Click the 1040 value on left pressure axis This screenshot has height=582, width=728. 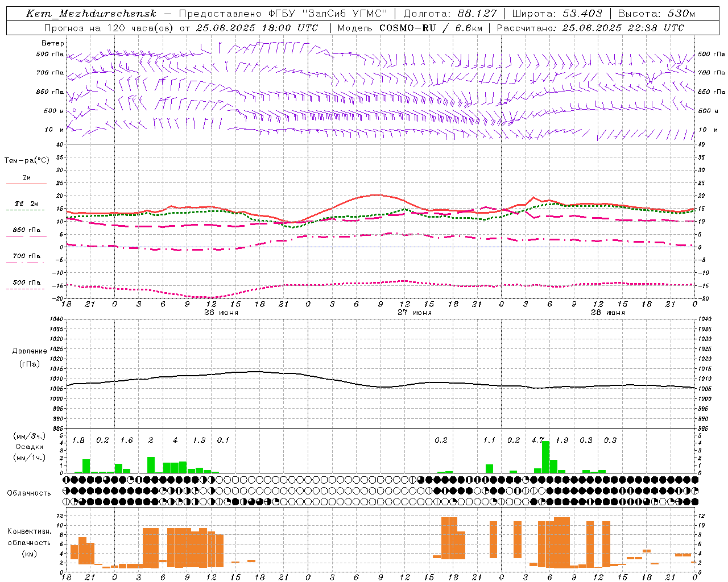coord(56,319)
